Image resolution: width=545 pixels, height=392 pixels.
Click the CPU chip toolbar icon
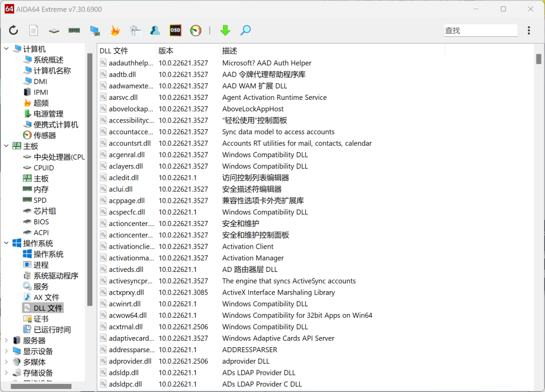(x=54, y=31)
